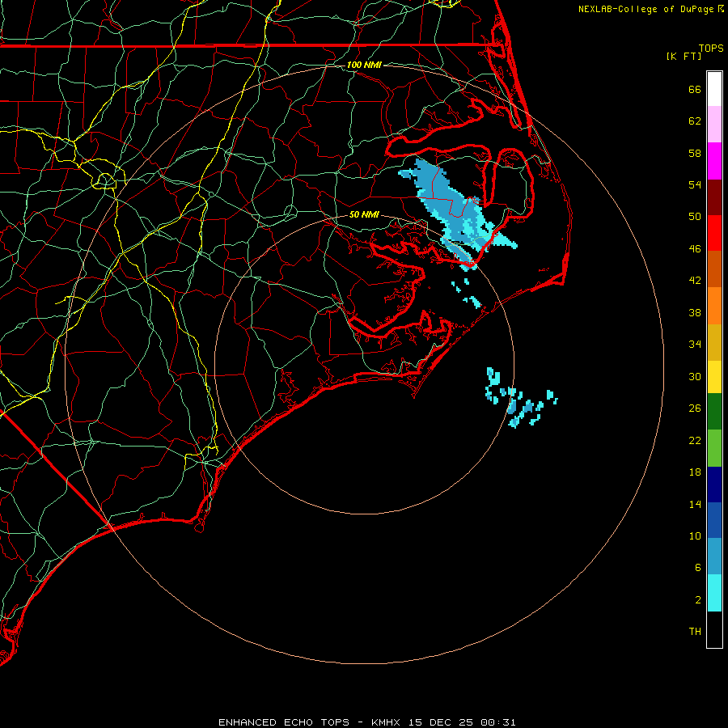Click the '62' legend value label
Image resolution: width=728 pixels, height=728 pixels.
tap(695, 121)
